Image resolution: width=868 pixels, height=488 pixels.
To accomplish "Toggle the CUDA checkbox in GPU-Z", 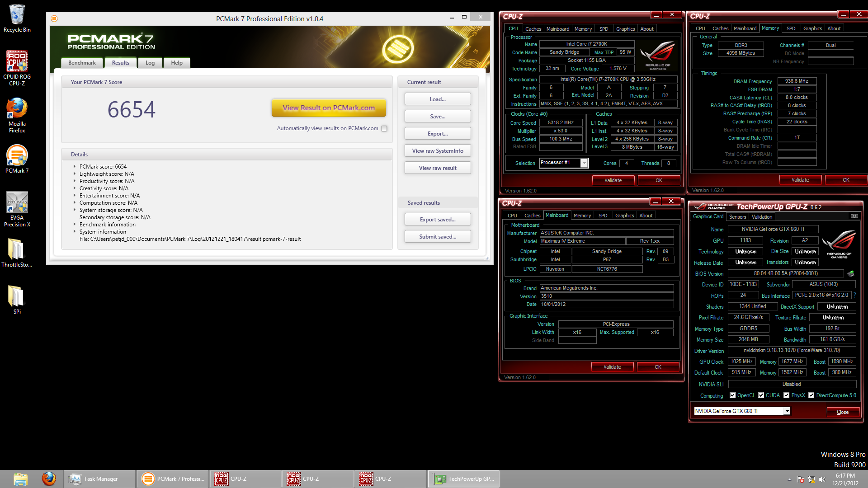I will [x=761, y=395].
